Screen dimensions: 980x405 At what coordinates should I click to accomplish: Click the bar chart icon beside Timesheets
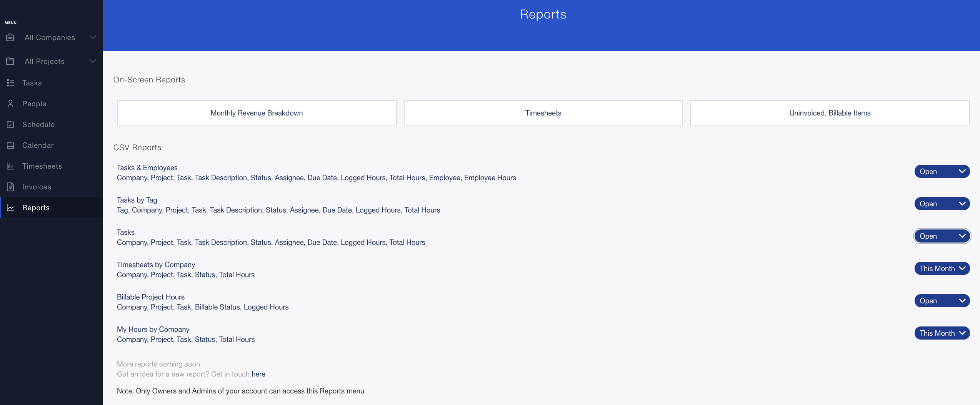pyautogui.click(x=10, y=166)
